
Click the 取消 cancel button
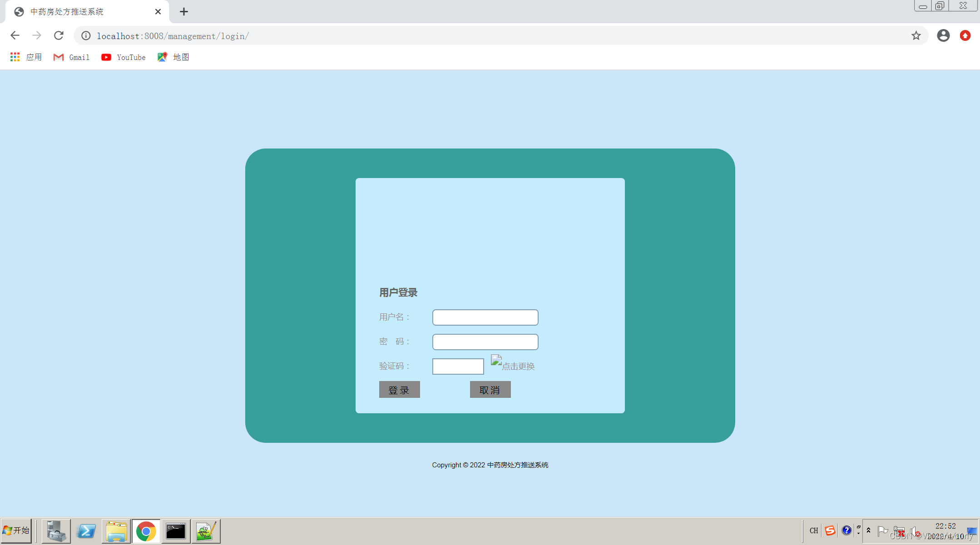point(490,390)
